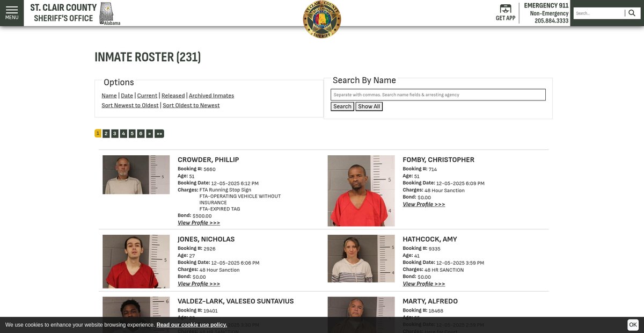Open Phillip Crowder's mugshot thumbnail
This screenshot has width=644, height=333.
[136, 175]
